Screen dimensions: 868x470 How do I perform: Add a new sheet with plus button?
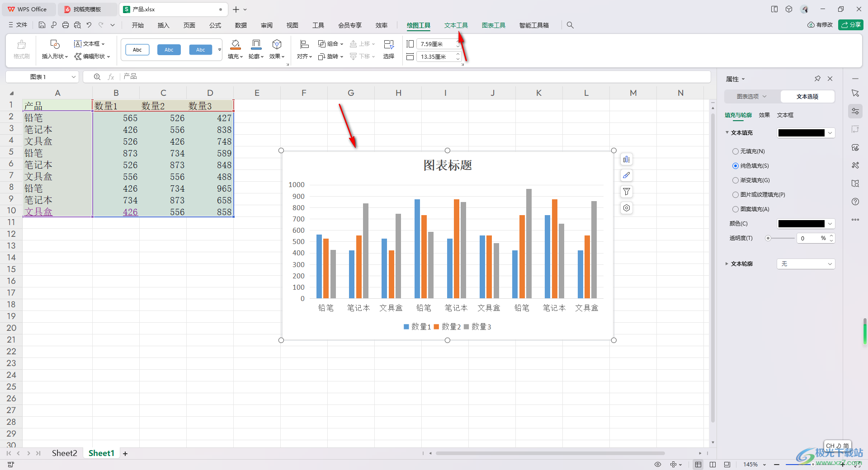[x=125, y=454]
